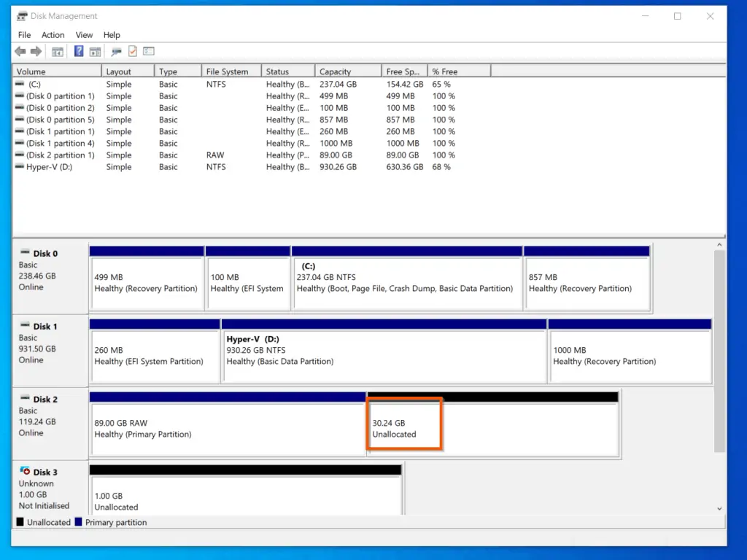747x560 pixels.
Task: Click the Properties checkmark document icon
Action: (133, 51)
